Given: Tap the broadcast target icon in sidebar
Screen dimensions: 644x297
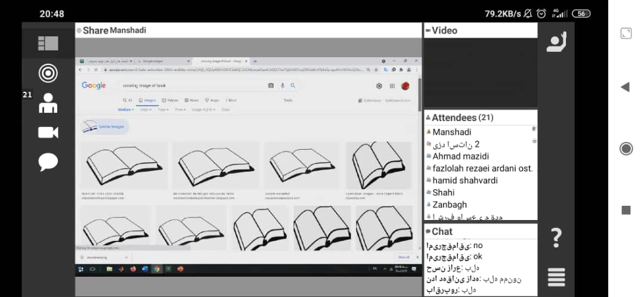Looking at the screenshot, I should pos(48,73).
